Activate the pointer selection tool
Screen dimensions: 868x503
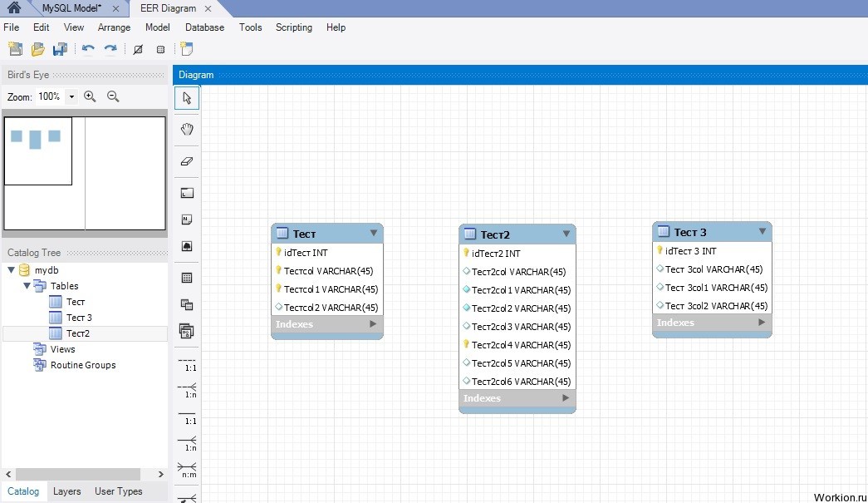click(x=187, y=98)
